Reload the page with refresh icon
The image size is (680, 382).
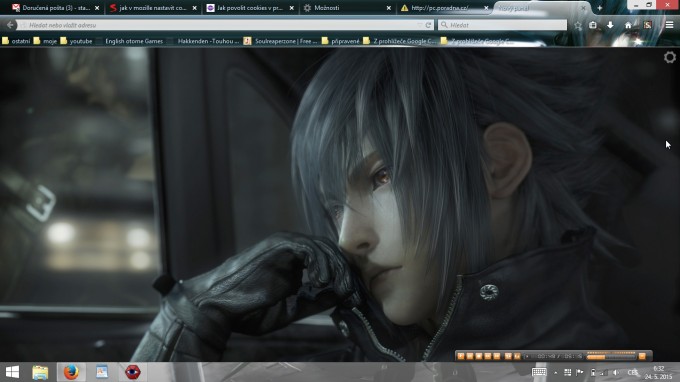428,25
